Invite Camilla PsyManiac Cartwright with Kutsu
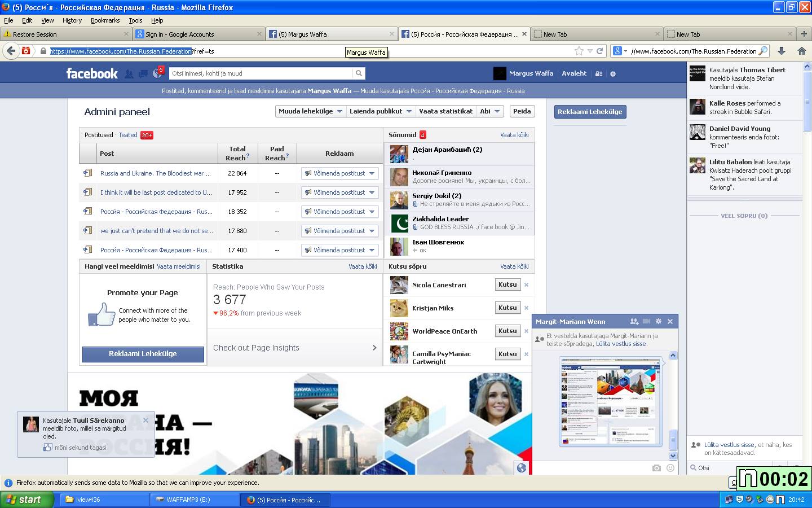This screenshot has width=812, height=508. tap(507, 354)
